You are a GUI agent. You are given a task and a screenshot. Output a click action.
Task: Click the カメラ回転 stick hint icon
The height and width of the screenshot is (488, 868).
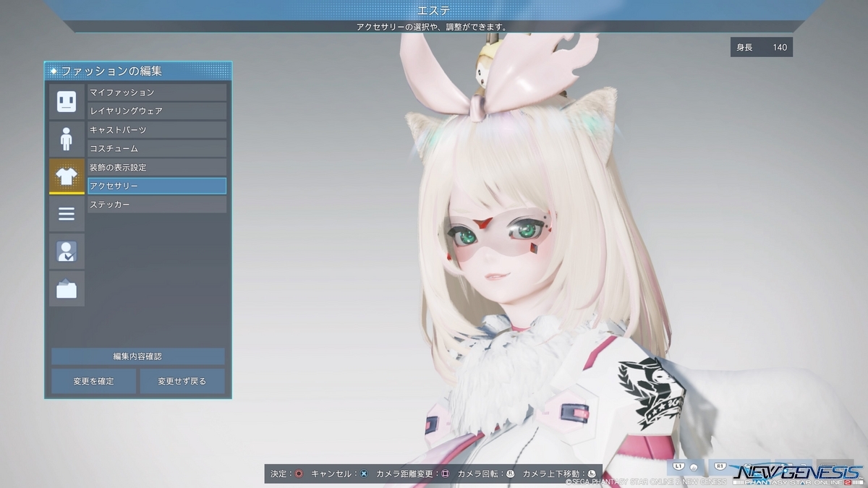tap(510, 474)
